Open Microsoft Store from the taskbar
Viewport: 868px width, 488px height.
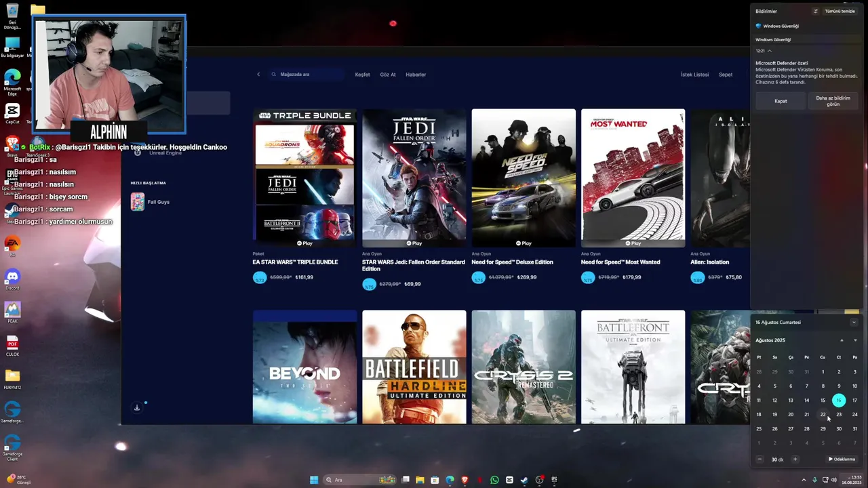[x=435, y=480]
